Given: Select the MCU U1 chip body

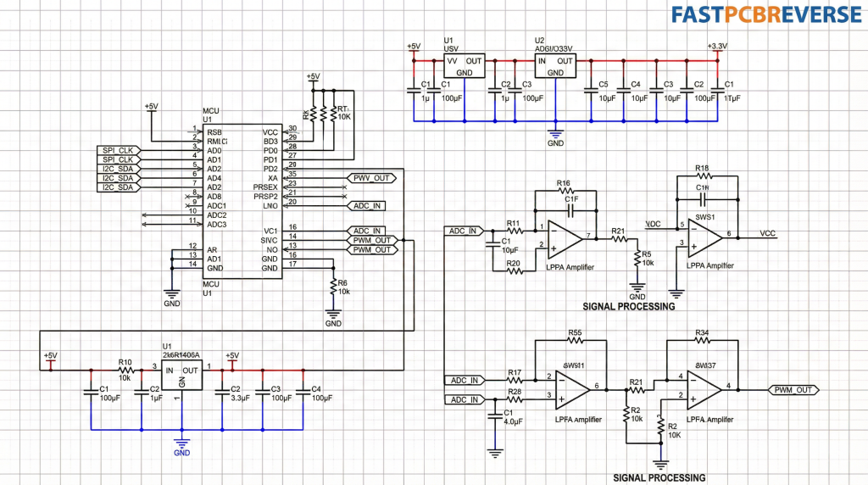Looking at the screenshot, I should tap(242, 202).
